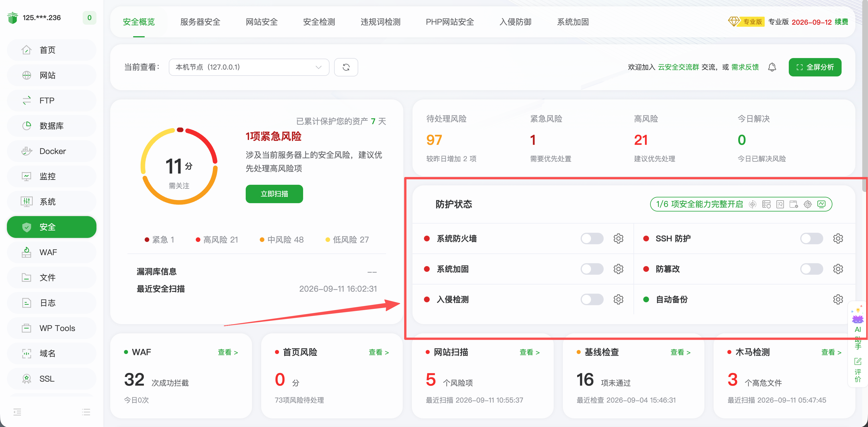Open the 入侵防御 tab
This screenshot has height=427, width=868.
pos(515,22)
